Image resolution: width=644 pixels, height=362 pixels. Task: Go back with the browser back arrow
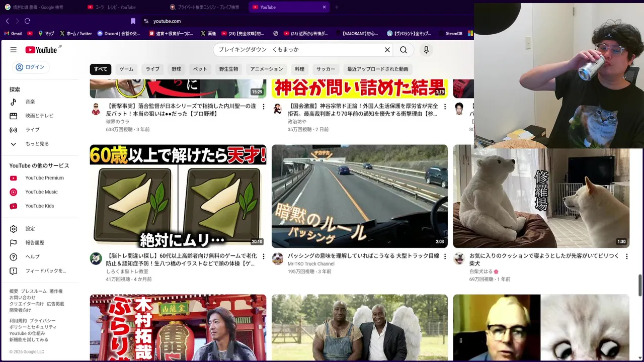[x=7, y=21]
